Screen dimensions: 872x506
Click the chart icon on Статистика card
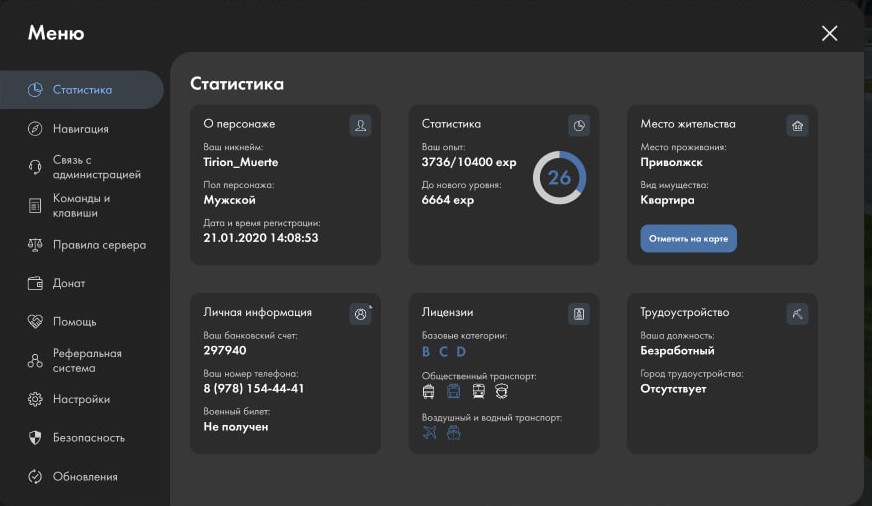(x=579, y=125)
